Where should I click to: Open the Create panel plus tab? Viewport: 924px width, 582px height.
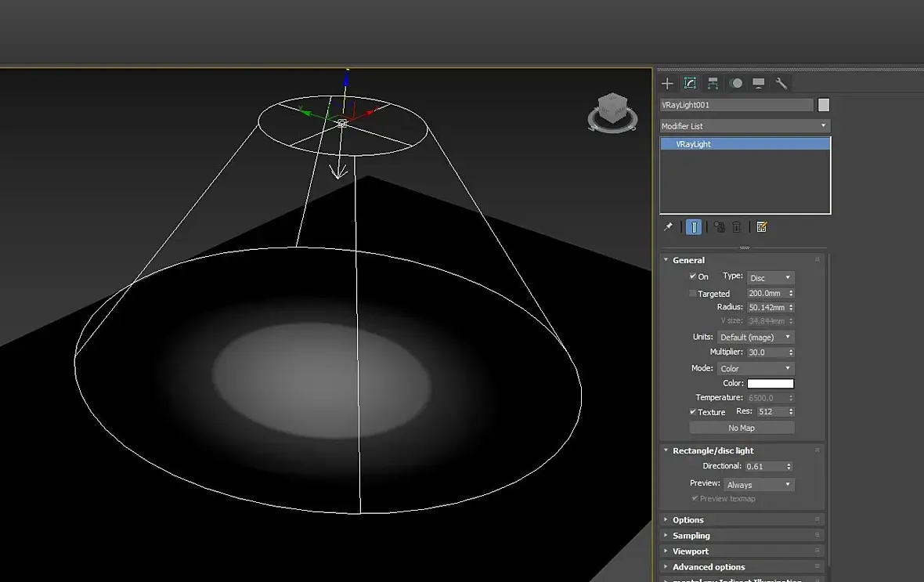click(667, 83)
